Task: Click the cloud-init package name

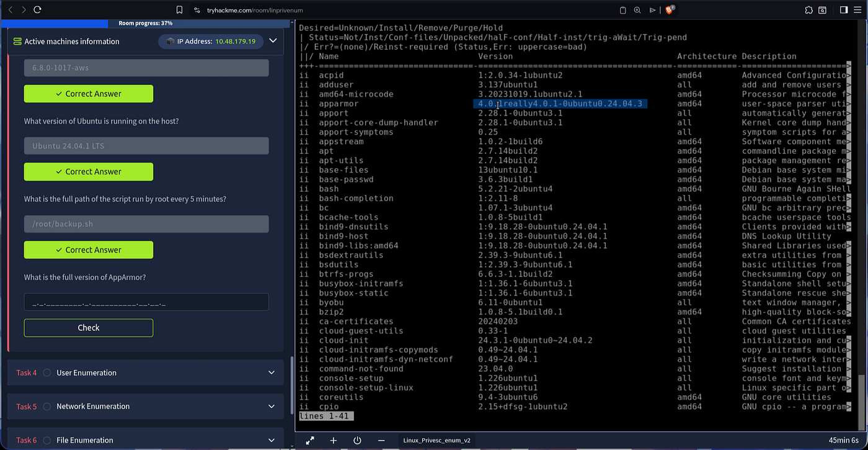Action: (343, 340)
